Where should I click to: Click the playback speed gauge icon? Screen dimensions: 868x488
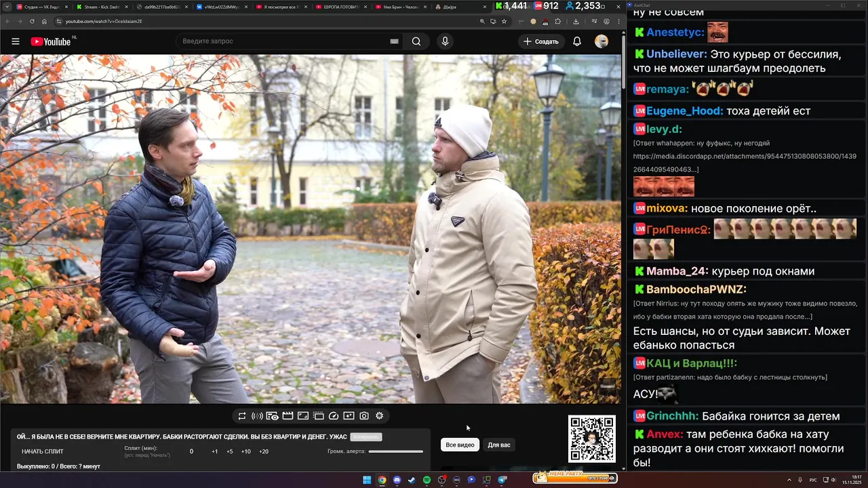click(333, 416)
